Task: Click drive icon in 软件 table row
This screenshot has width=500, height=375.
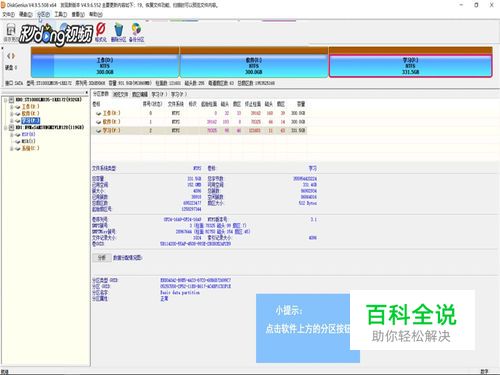Action: click(x=98, y=122)
